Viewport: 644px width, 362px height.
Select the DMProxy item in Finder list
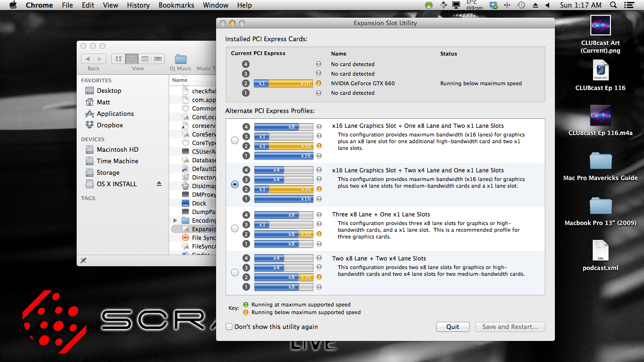point(199,194)
